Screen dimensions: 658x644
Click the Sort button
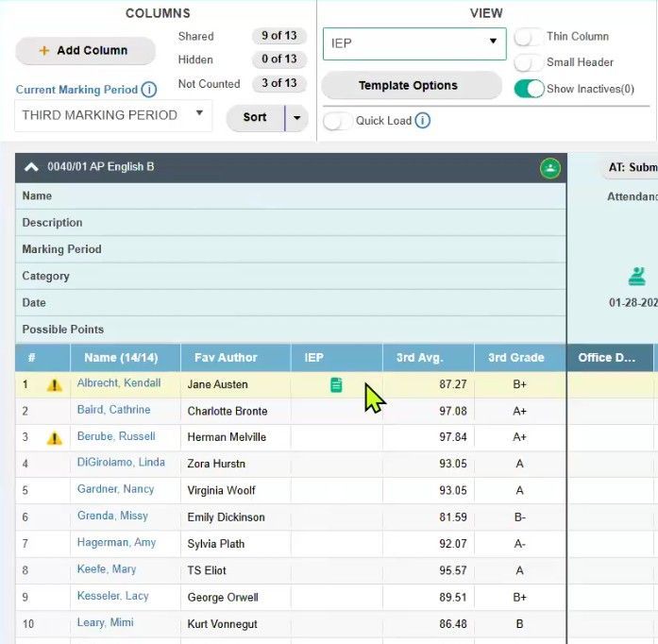point(255,117)
